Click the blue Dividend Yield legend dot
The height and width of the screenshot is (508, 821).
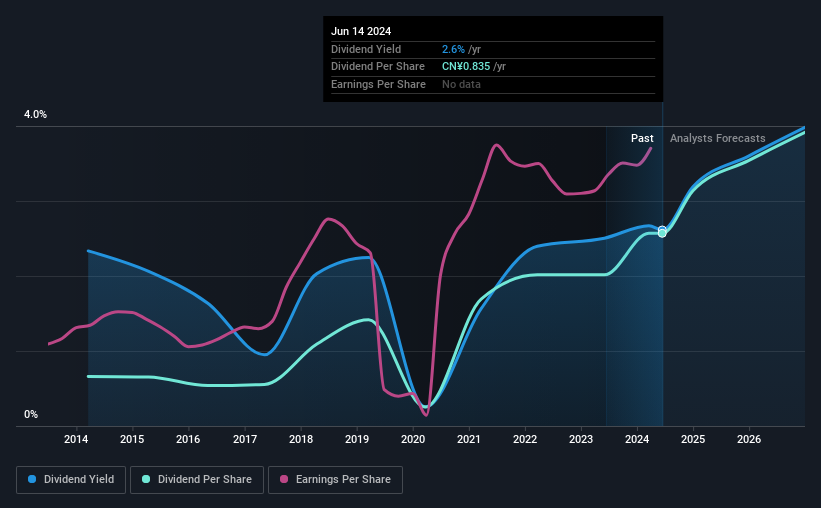point(32,479)
